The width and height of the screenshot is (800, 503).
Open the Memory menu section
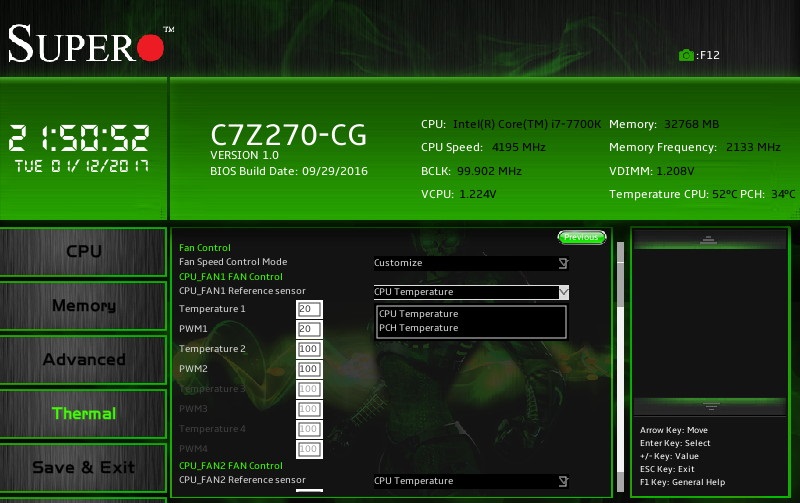click(83, 306)
